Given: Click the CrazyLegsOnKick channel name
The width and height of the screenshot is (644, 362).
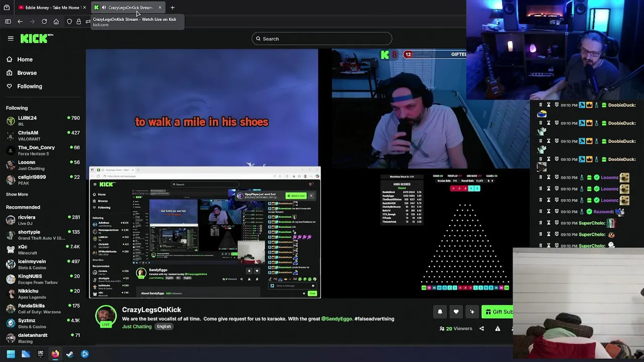Looking at the screenshot, I should (151, 310).
